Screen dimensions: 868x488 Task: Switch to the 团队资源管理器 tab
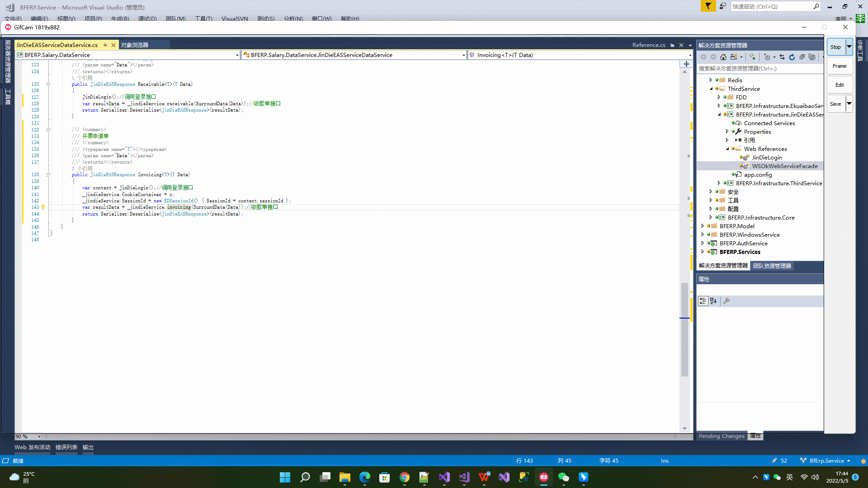(x=772, y=266)
